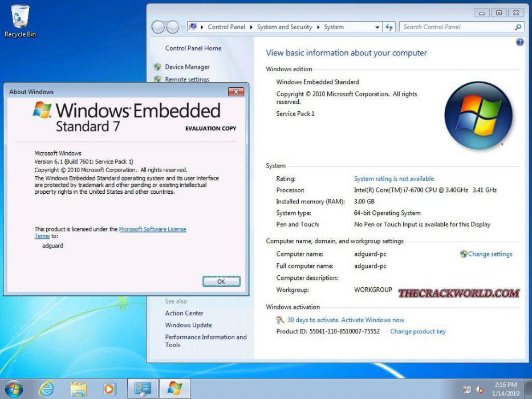Click the adguard licensee name in About dialog
Image resolution: width=532 pixels, height=399 pixels.
pyautogui.click(x=52, y=246)
